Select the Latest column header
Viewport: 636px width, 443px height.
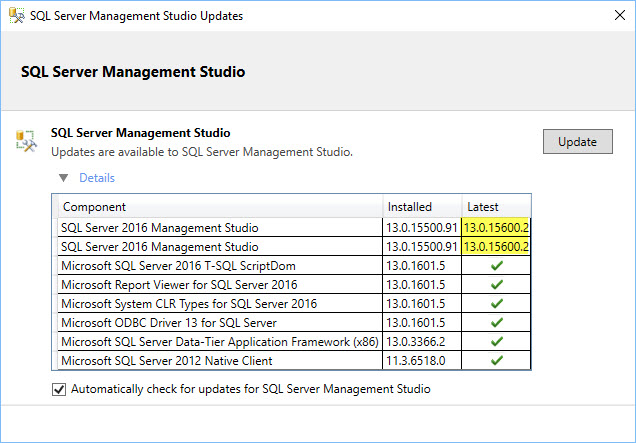coord(496,206)
